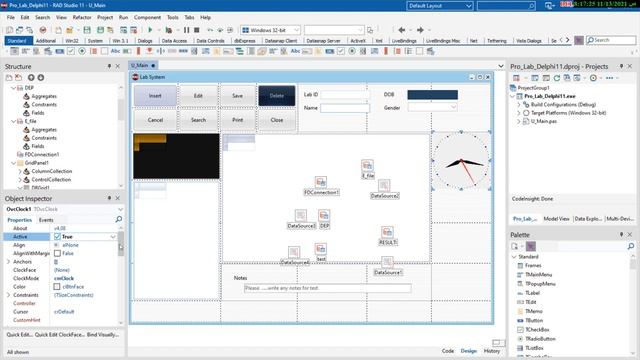Viewport: 640px width, 360px height.
Task: Pin the Structure panel
Action: [109, 66]
